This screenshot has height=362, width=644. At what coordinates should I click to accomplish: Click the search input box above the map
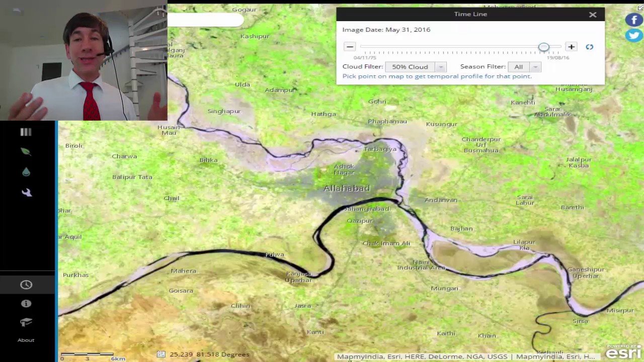pyautogui.click(x=206, y=20)
